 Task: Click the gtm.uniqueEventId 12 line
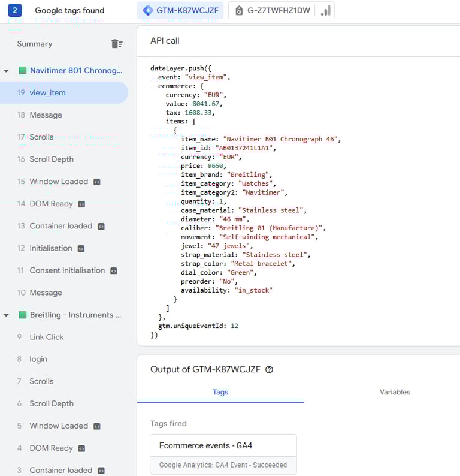(x=198, y=326)
